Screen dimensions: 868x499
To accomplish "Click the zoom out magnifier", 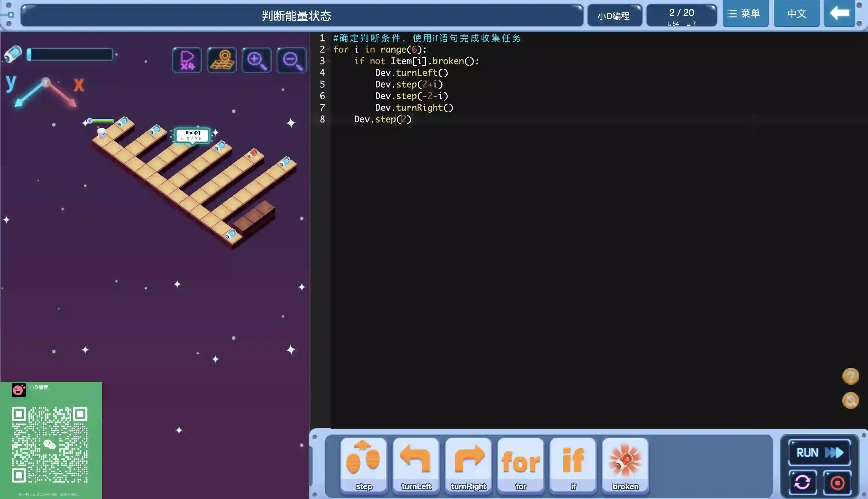I will 292,60.
